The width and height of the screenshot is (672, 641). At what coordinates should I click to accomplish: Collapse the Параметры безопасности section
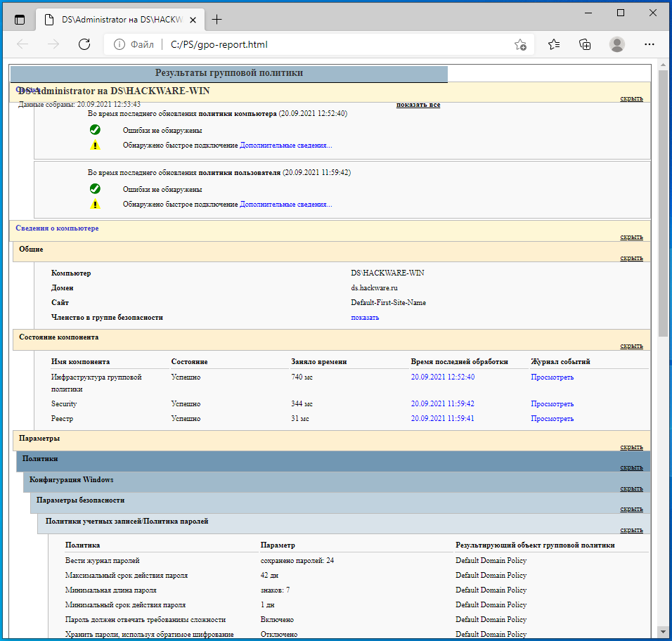click(631, 509)
